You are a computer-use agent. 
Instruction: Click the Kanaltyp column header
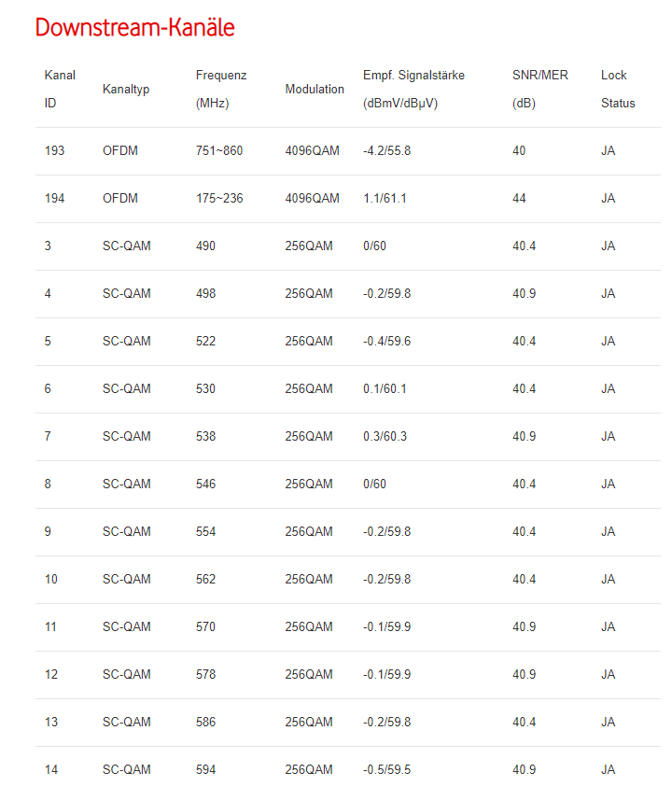point(126,90)
